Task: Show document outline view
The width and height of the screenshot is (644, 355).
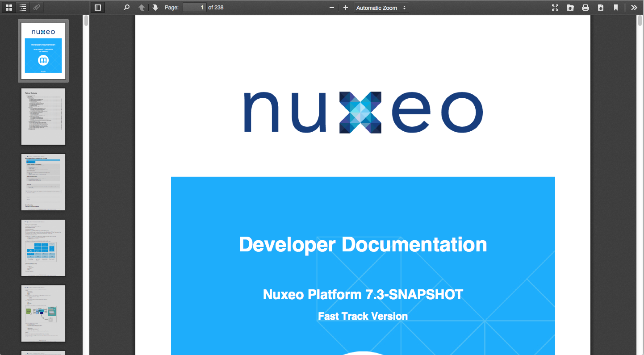Action: (x=23, y=8)
